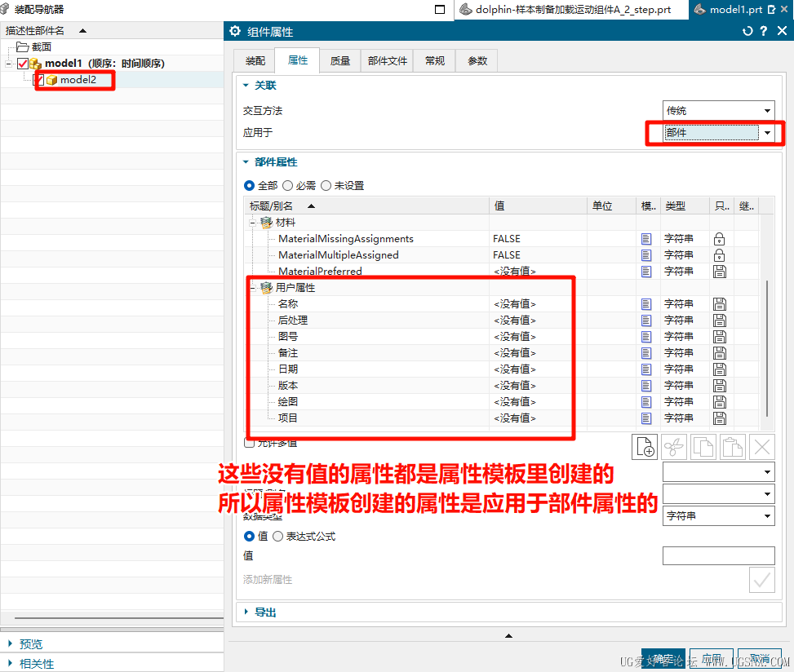Expand the 导出 section
Viewport: 794px width, 672px height.
coord(246,612)
